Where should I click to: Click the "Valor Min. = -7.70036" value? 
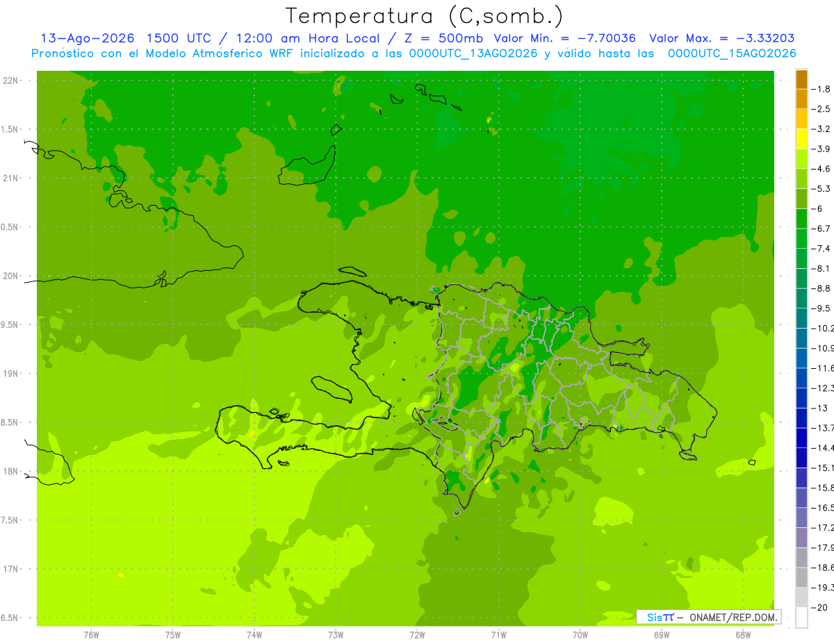click(564, 38)
